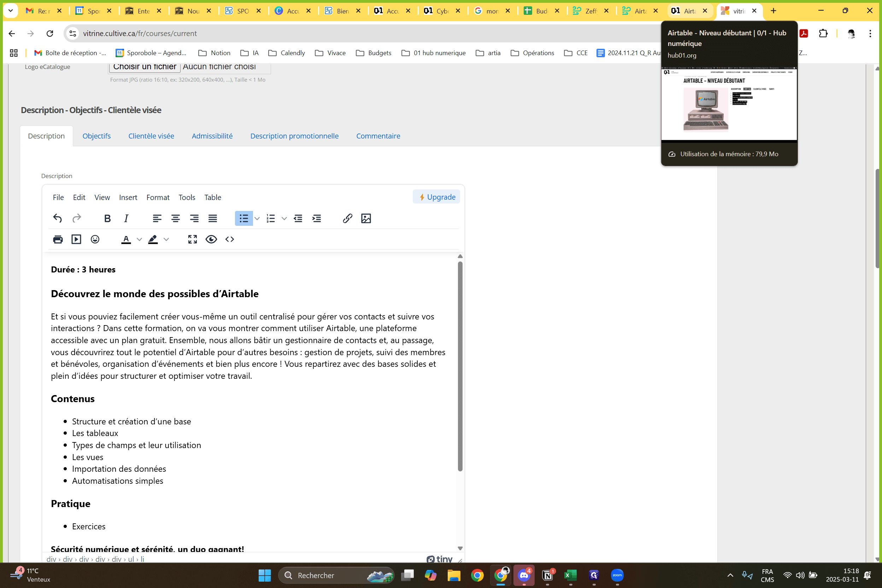Open the source code view
This screenshot has height=588, width=882.
[230, 239]
